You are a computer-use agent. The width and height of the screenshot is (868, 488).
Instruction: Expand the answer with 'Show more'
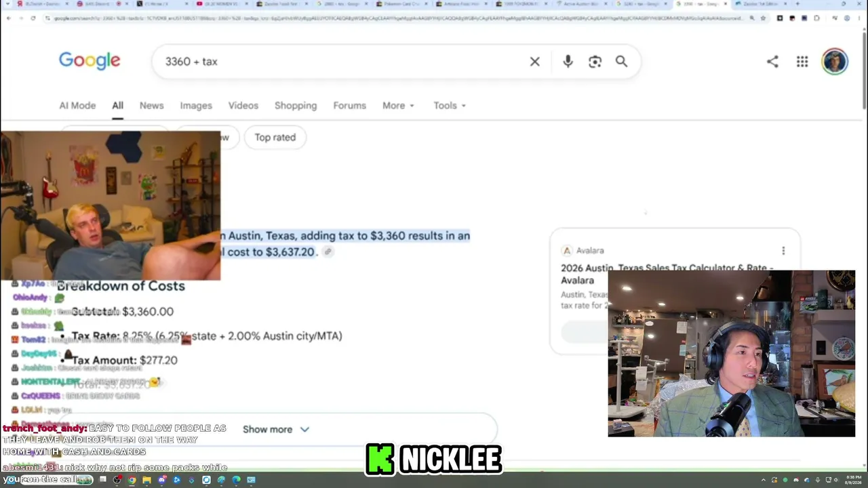275,430
